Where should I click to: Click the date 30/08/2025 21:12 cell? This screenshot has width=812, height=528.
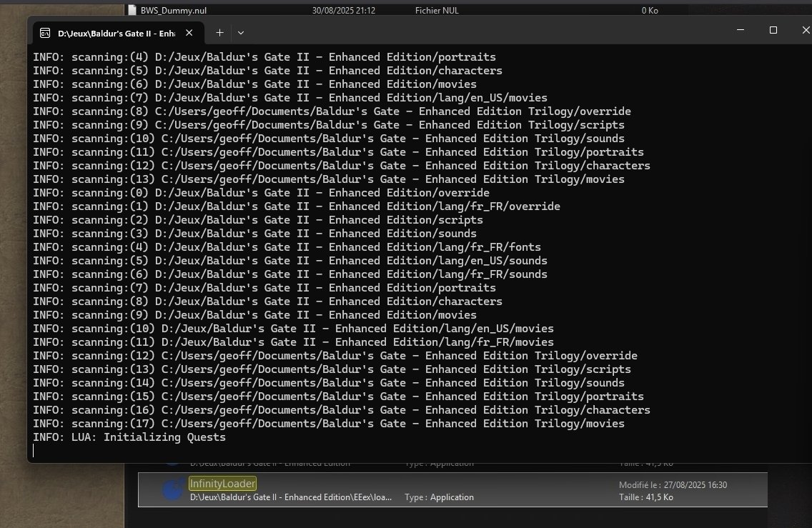point(343,10)
